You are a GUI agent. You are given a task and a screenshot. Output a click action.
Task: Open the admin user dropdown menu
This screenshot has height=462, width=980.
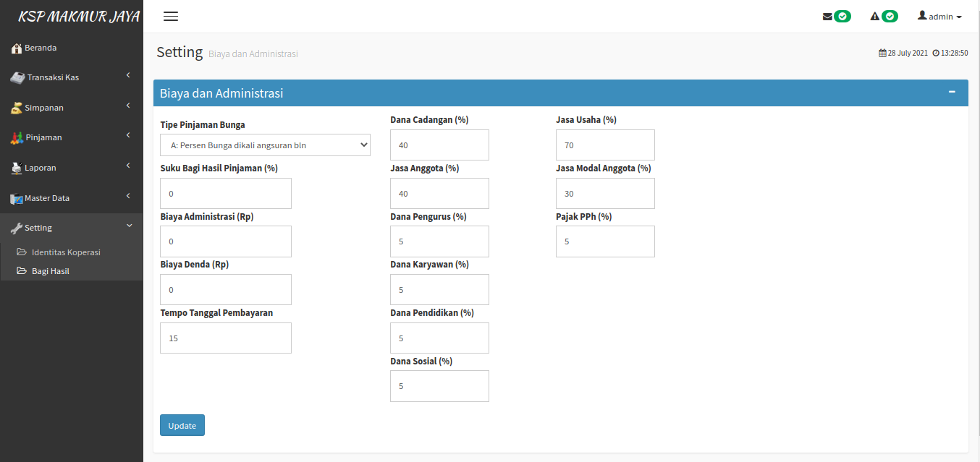coord(939,17)
